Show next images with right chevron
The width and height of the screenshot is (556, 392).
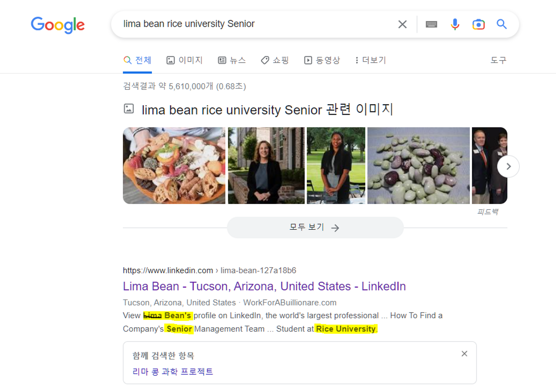coord(508,166)
